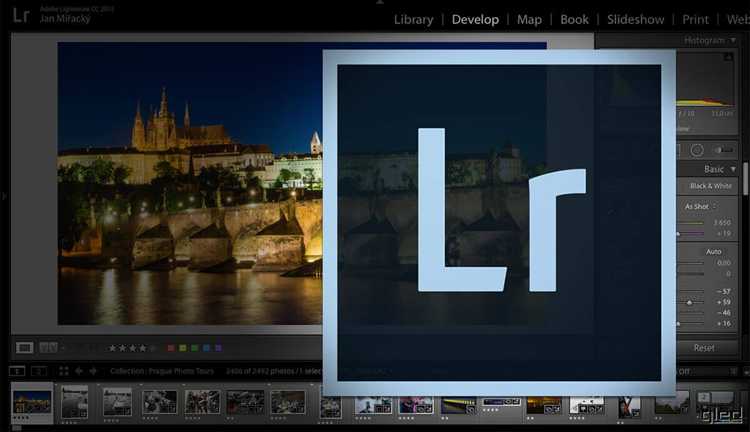Click the Histogram panel title
Viewport: 750px width, 432px height.
point(704,40)
